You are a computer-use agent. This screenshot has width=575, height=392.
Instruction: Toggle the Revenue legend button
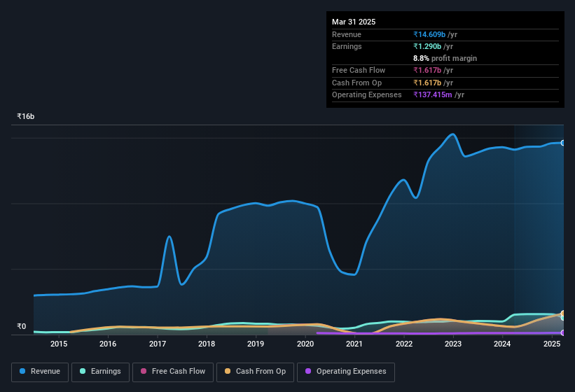click(40, 372)
